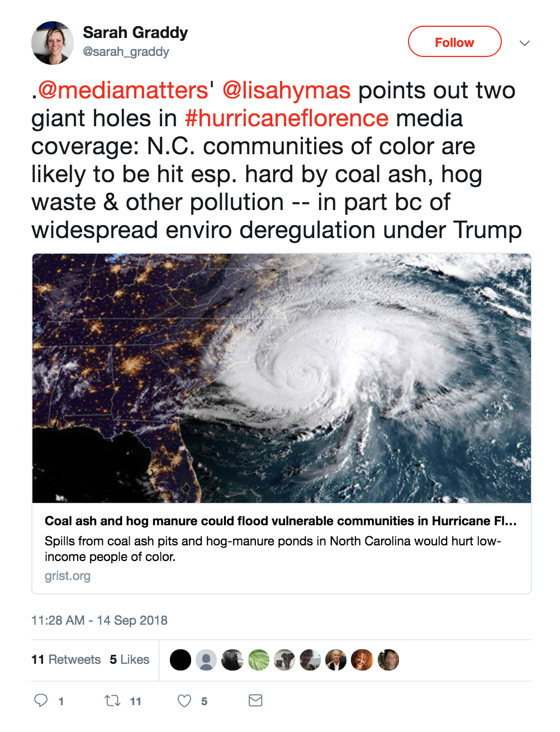
Task: Click the solid black circle avatar
Action: click(x=181, y=660)
